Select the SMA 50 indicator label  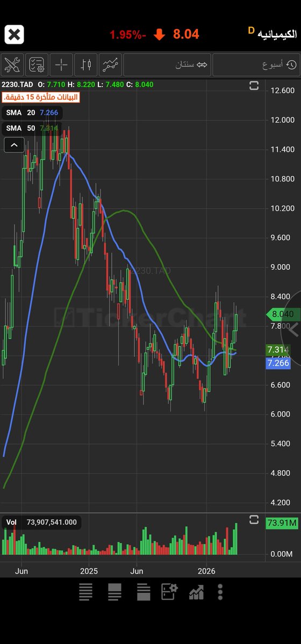tap(33, 128)
